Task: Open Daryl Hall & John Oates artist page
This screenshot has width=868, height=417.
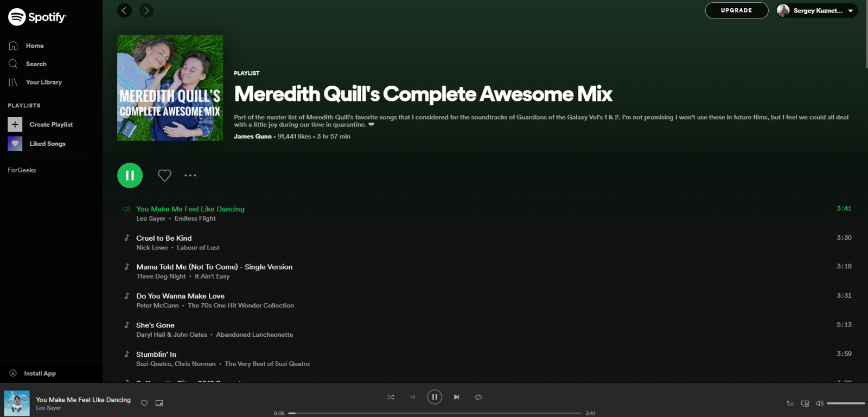Action: tap(171, 335)
